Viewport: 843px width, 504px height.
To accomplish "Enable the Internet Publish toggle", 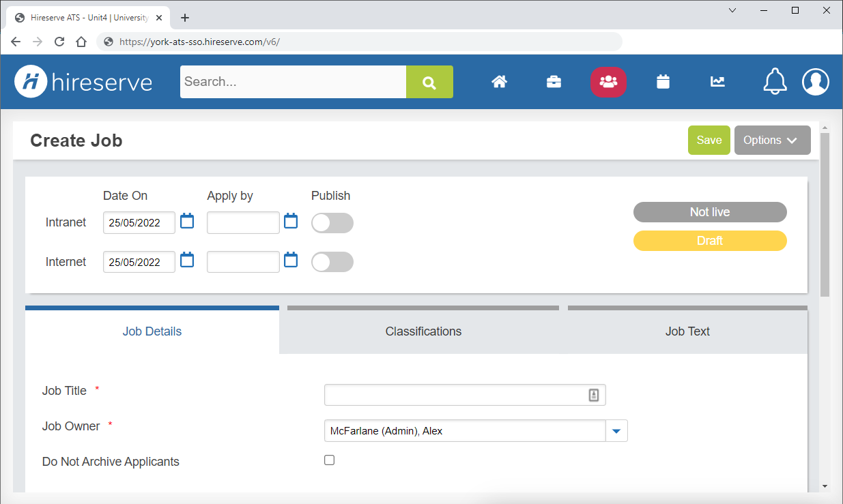I will 332,262.
